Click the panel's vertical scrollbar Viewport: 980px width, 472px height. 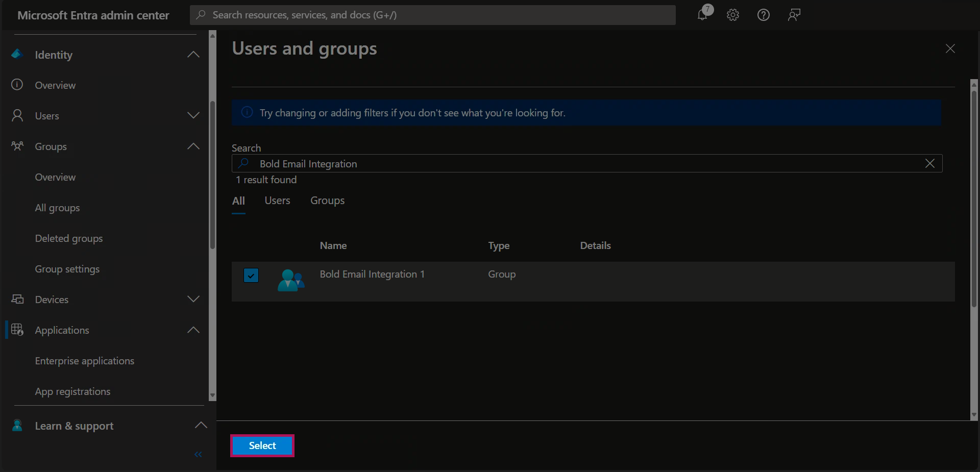click(x=974, y=204)
